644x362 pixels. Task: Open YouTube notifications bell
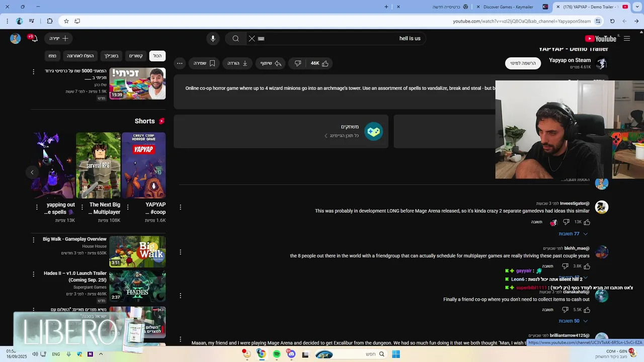tap(34, 39)
